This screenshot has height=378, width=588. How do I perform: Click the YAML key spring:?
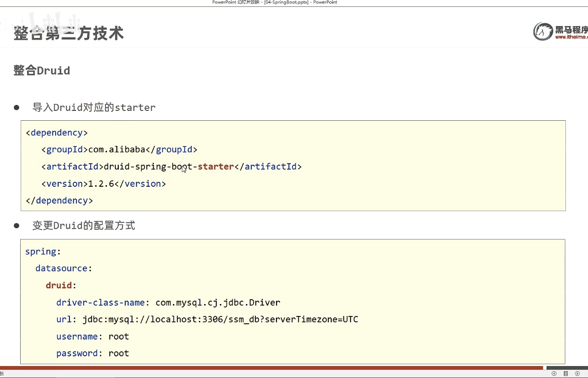tap(43, 252)
